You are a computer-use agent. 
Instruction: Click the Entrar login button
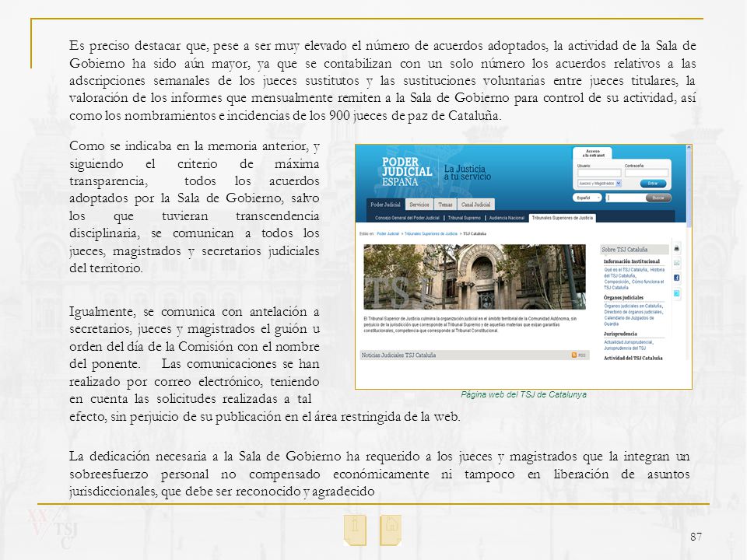click(653, 184)
